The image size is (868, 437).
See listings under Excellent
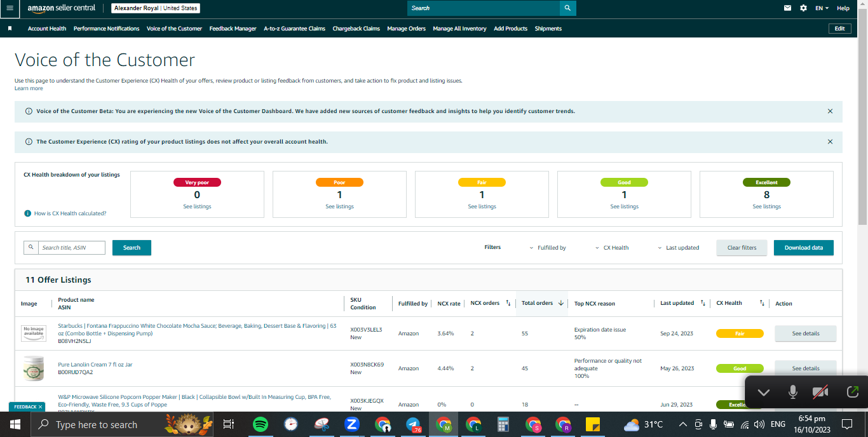point(766,206)
